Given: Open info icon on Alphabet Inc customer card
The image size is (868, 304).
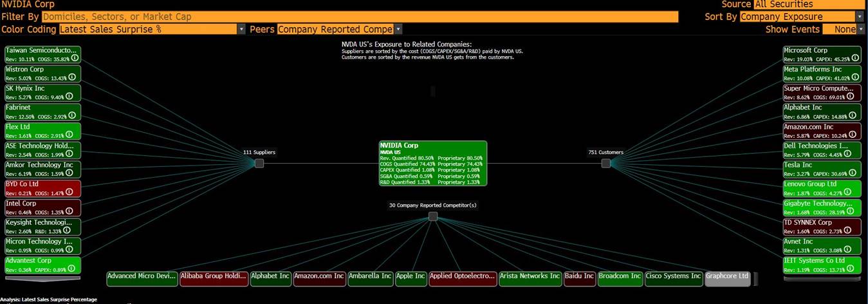Looking at the screenshot, I should pos(854,116).
